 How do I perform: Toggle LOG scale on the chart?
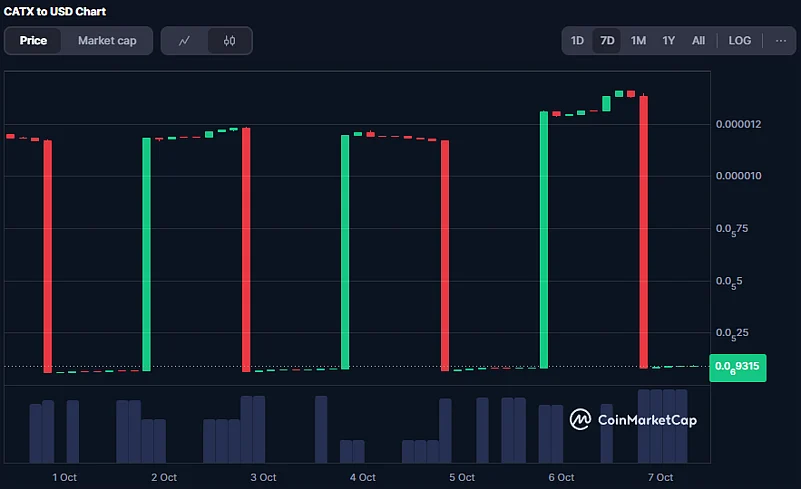[x=739, y=41]
